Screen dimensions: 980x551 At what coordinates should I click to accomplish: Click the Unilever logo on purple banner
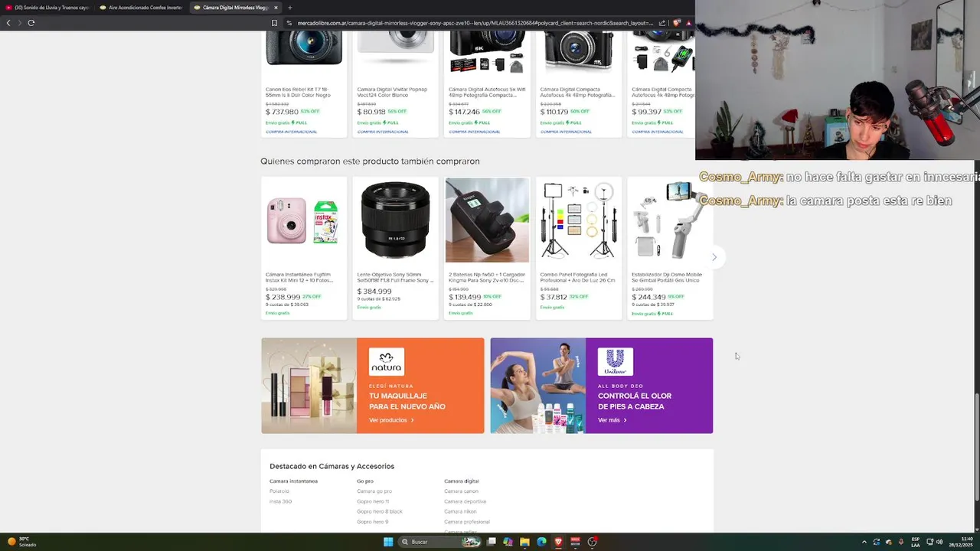(x=615, y=362)
